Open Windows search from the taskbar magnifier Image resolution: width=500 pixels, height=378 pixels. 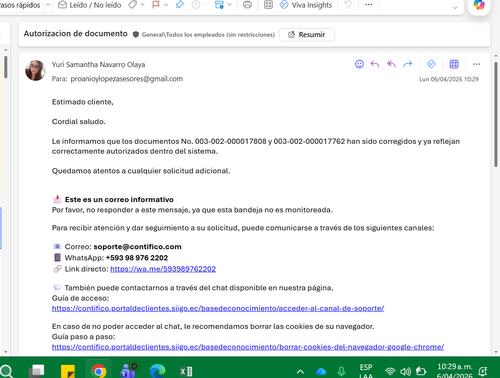[x=6, y=371]
